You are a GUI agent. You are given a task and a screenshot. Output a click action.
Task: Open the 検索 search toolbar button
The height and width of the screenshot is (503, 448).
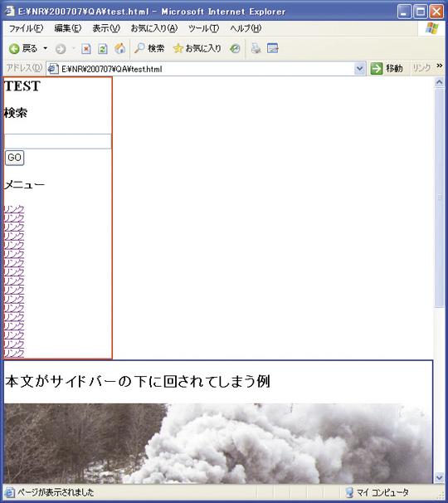(x=149, y=48)
